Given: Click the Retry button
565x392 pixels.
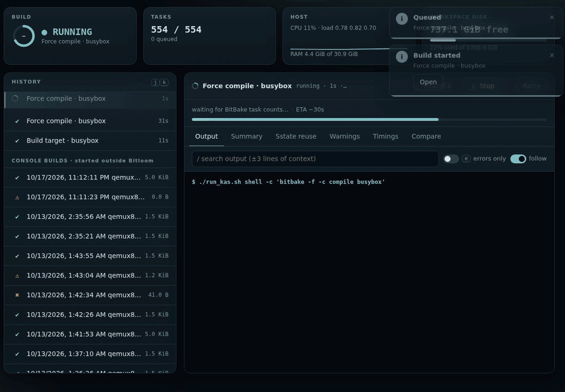Looking at the screenshot, I should click(x=526, y=86).
